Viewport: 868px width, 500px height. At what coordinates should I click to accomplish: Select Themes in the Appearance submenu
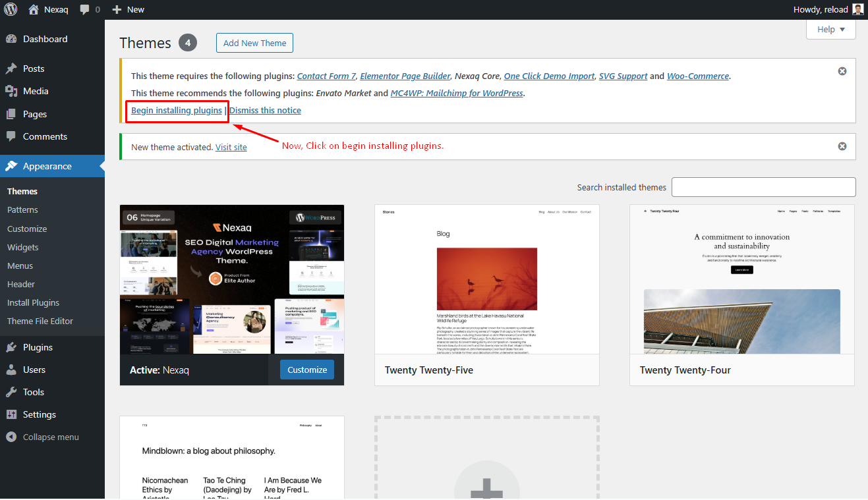tap(22, 191)
